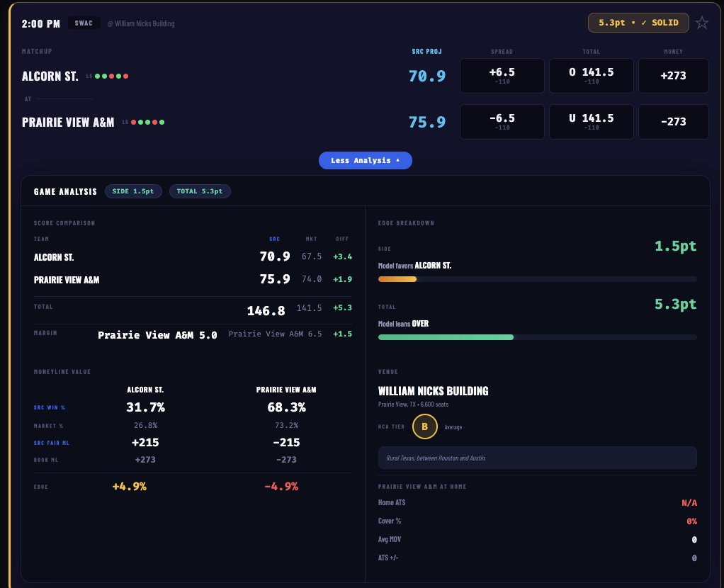Screen dimensions: 724x588
Task: Click the Side edge progress bar
Action: point(538,279)
